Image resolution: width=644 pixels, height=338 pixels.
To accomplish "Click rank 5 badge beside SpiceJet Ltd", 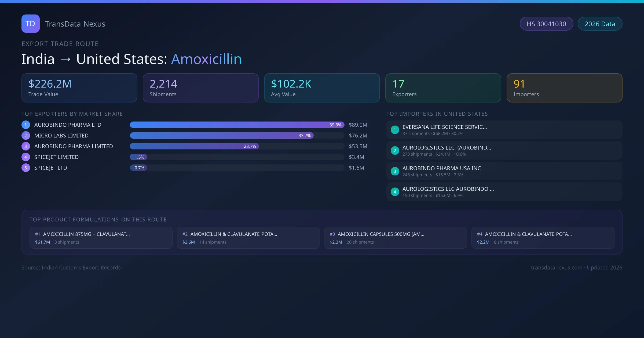I will click(x=26, y=168).
